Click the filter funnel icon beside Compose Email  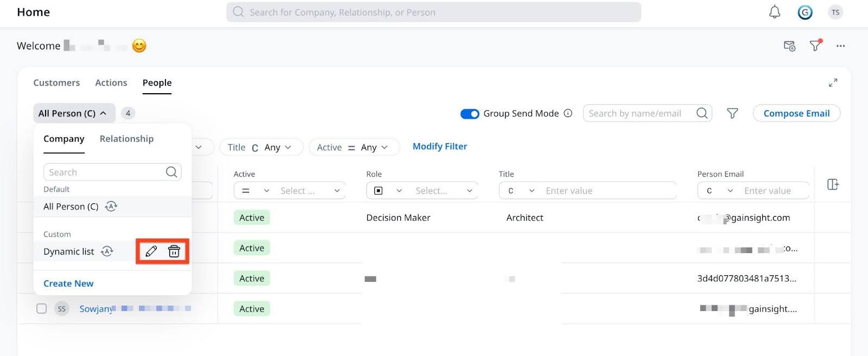coord(732,113)
